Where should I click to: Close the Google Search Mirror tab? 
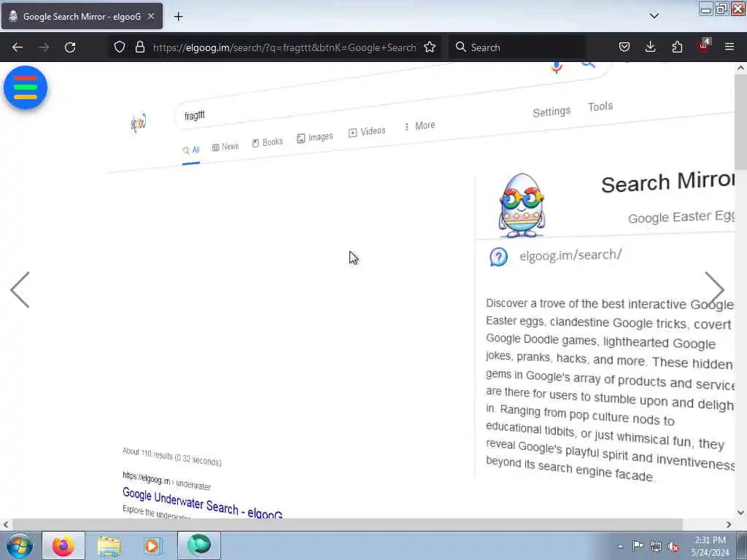(x=151, y=16)
